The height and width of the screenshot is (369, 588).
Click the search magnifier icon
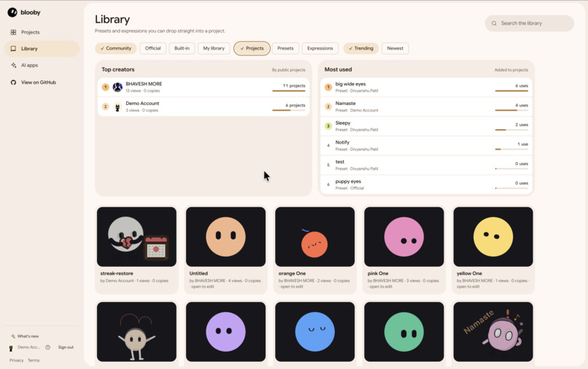(494, 23)
